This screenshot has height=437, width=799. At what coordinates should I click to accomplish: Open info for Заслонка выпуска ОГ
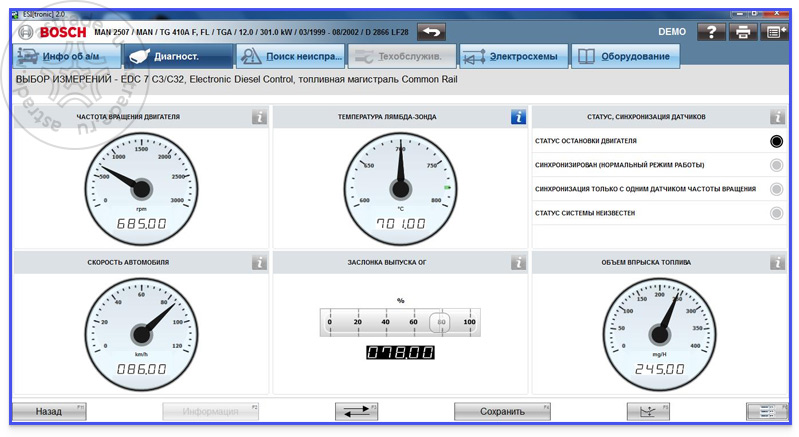tap(518, 263)
